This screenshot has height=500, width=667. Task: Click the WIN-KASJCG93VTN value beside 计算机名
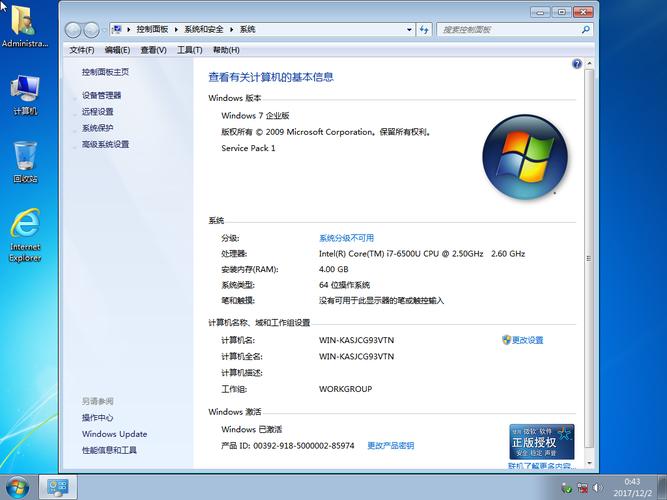click(356, 340)
